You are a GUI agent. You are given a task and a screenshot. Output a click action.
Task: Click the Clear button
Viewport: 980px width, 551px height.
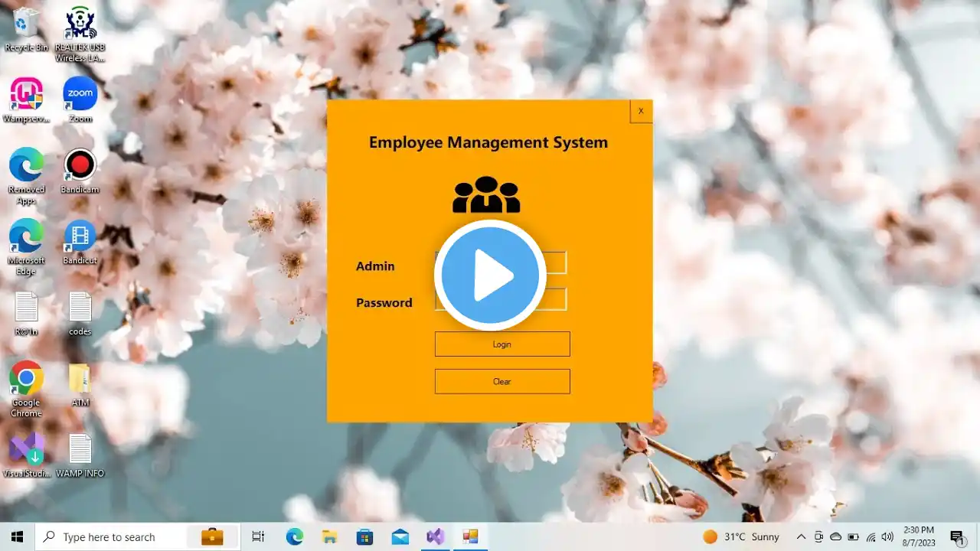pyautogui.click(x=502, y=381)
